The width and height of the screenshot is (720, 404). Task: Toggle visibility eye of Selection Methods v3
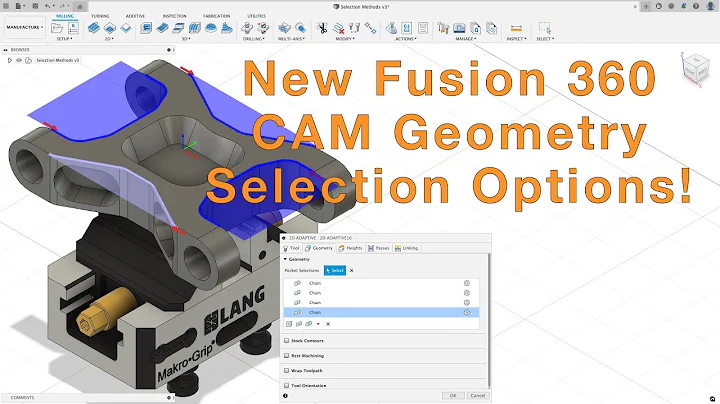tap(19, 60)
